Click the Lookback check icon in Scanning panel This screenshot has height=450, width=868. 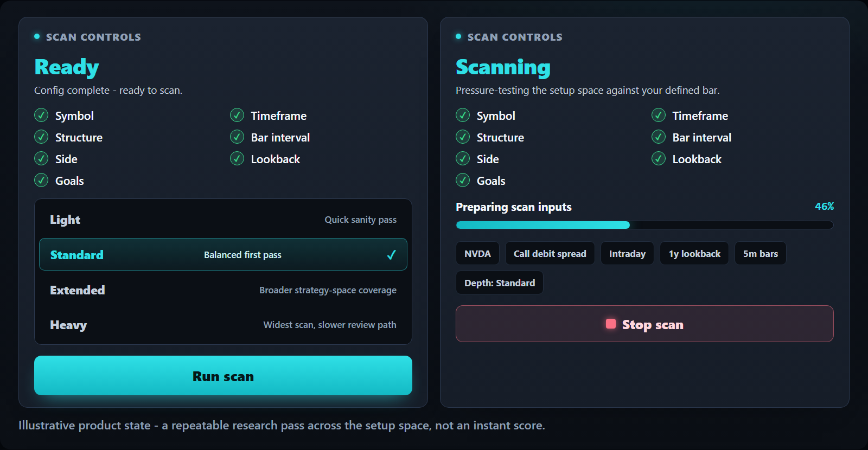pos(659,158)
